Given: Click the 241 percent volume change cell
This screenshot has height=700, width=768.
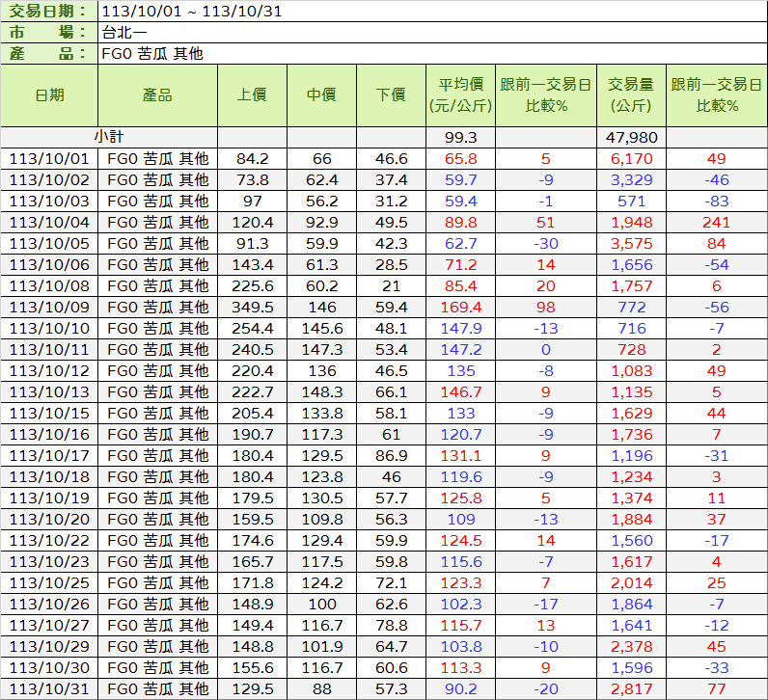Looking at the screenshot, I should pos(716,222).
